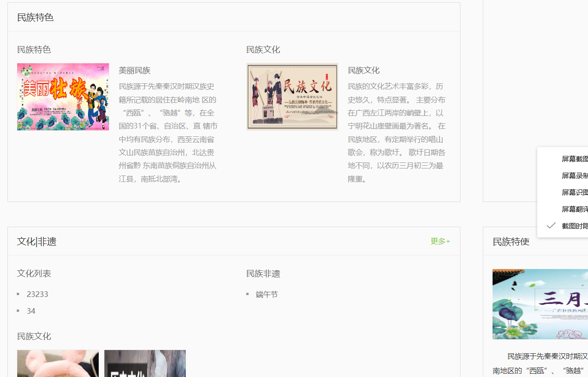
Task: Click the 民族非遗 column heading
Action: (x=263, y=274)
